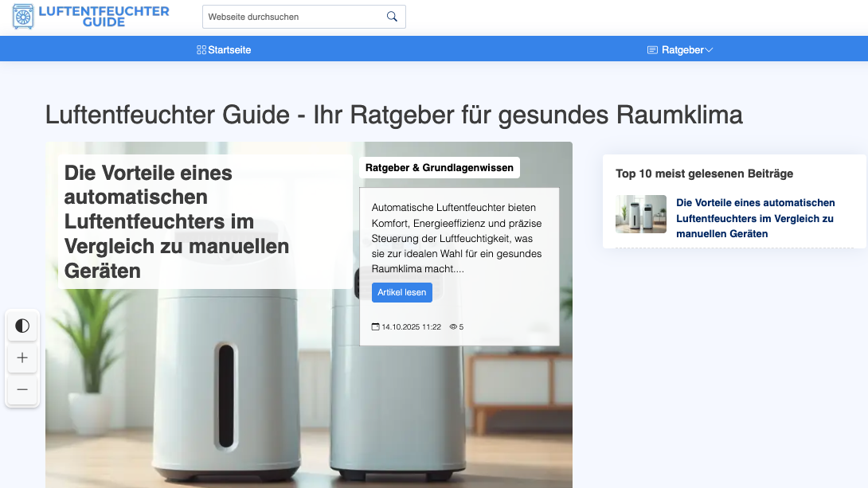Increase font size with the plus button
This screenshot has height=488, width=868.
pos(22,358)
